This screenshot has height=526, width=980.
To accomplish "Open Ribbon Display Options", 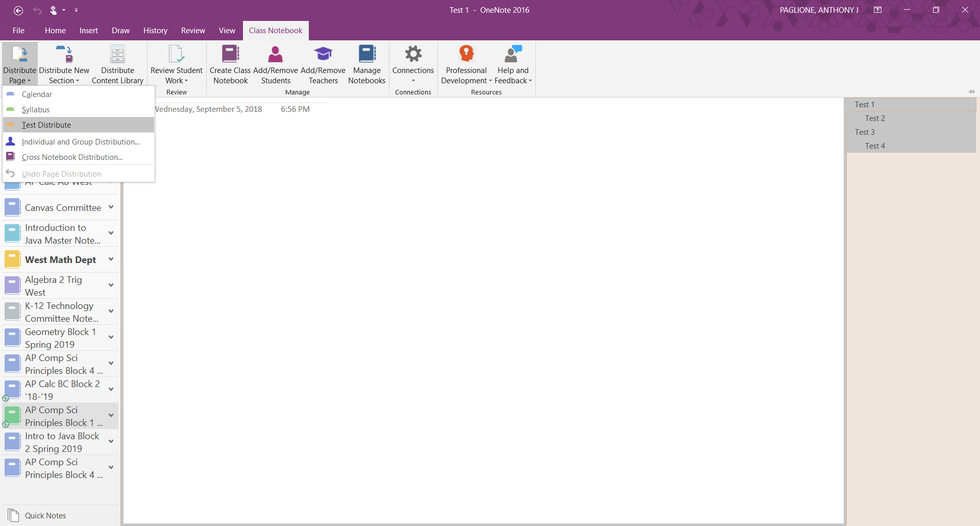I will point(878,10).
